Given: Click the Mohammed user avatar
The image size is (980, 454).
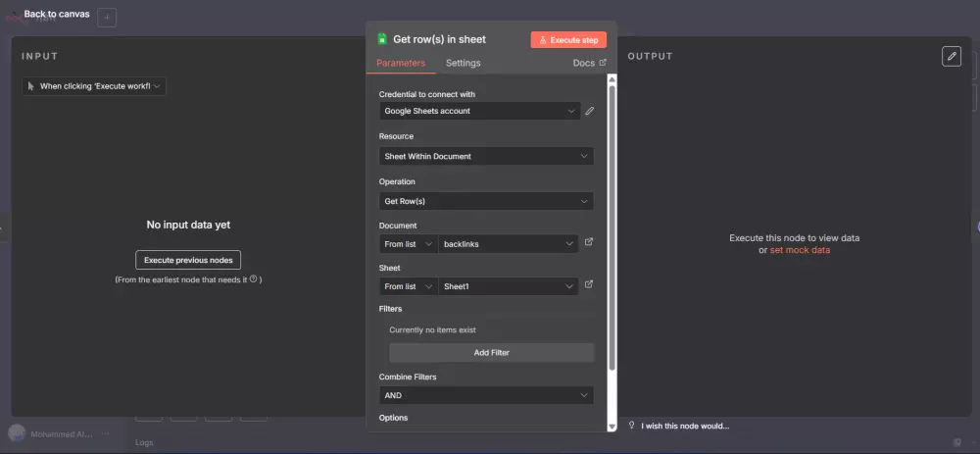Looking at the screenshot, I should pos(17,433).
